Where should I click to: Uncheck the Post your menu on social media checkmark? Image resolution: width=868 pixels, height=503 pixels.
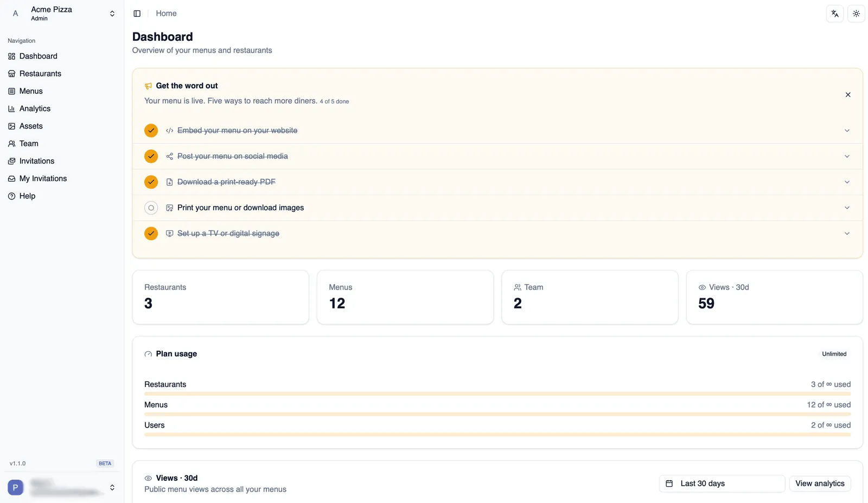pyautogui.click(x=151, y=156)
